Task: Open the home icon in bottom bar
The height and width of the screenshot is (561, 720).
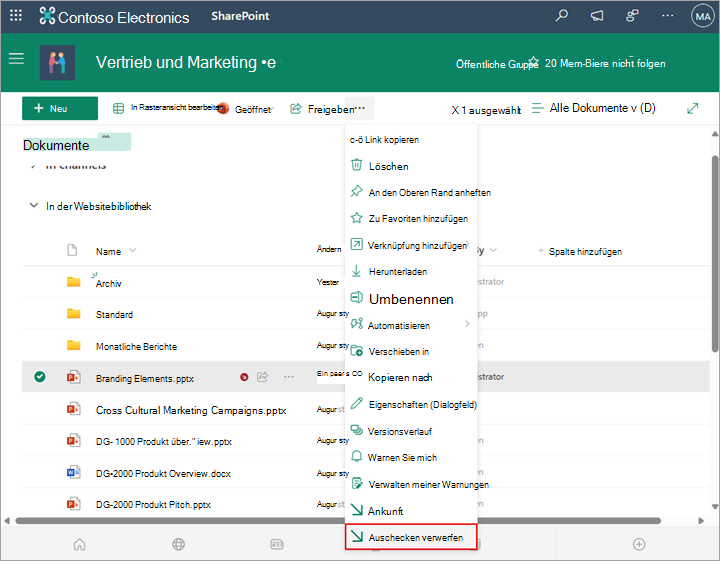Action: click(x=79, y=544)
